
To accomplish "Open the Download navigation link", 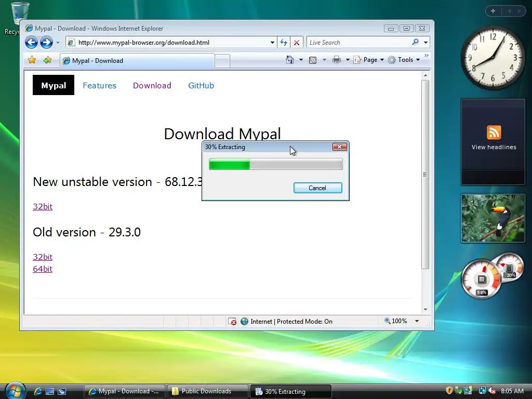I will click(x=152, y=86).
